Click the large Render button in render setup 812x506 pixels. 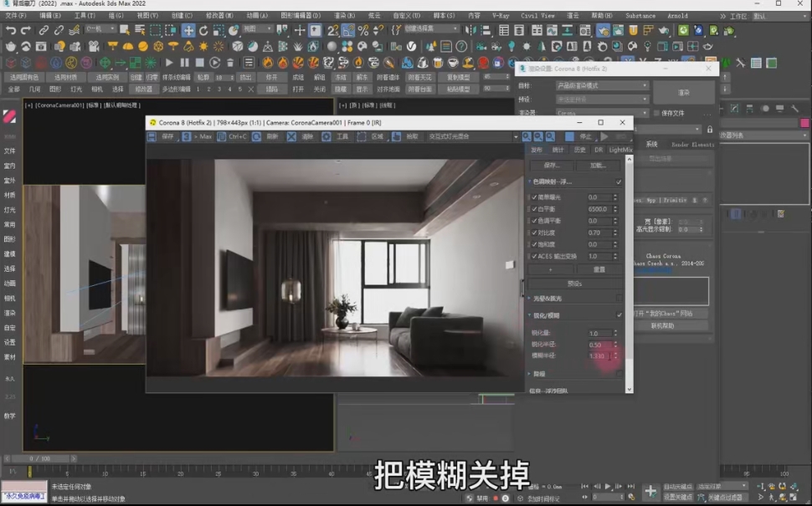click(x=684, y=93)
